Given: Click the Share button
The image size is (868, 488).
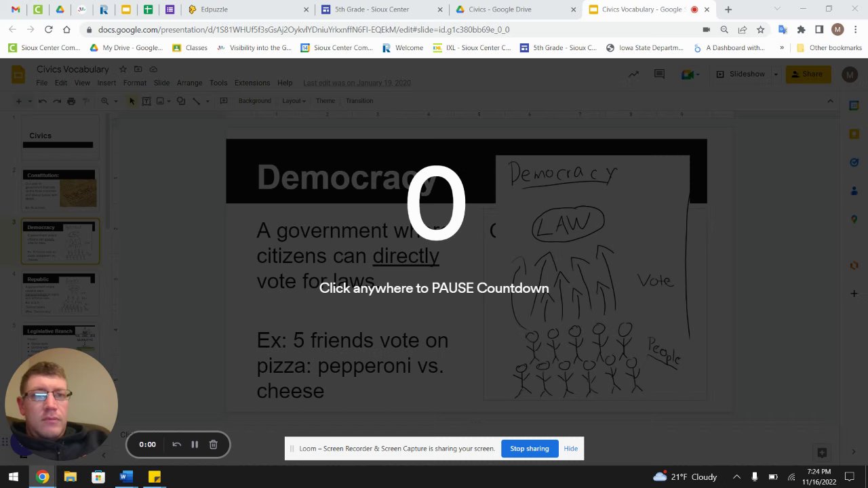Looking at the screenshot, I should click(808, 74).
